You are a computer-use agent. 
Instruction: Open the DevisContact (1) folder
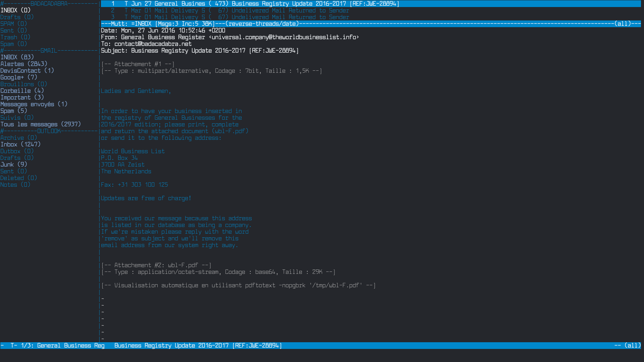[27, 71]
